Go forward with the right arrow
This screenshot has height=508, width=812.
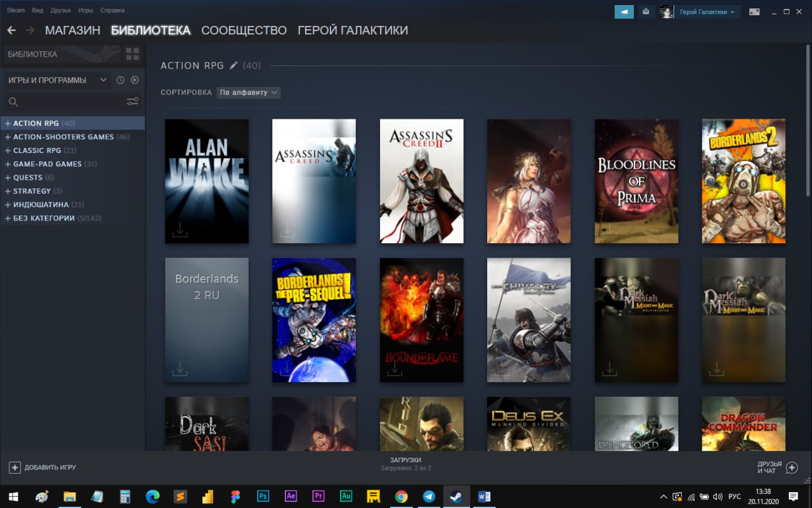30,30
